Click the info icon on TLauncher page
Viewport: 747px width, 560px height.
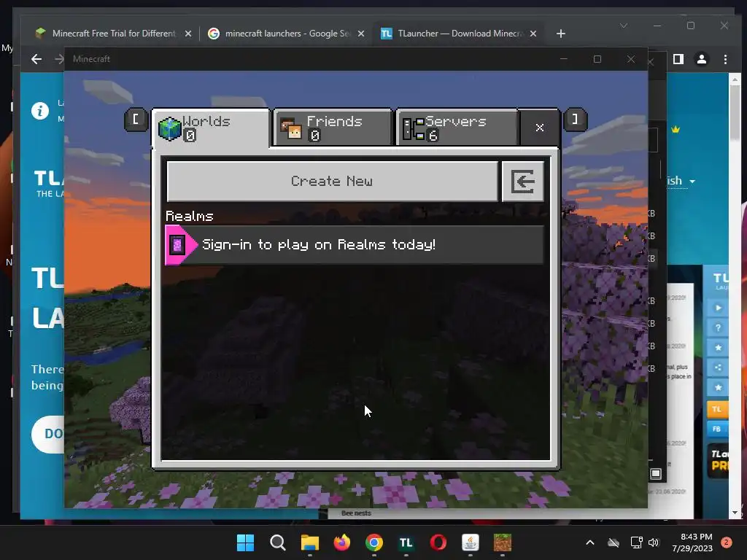[40, 111]
